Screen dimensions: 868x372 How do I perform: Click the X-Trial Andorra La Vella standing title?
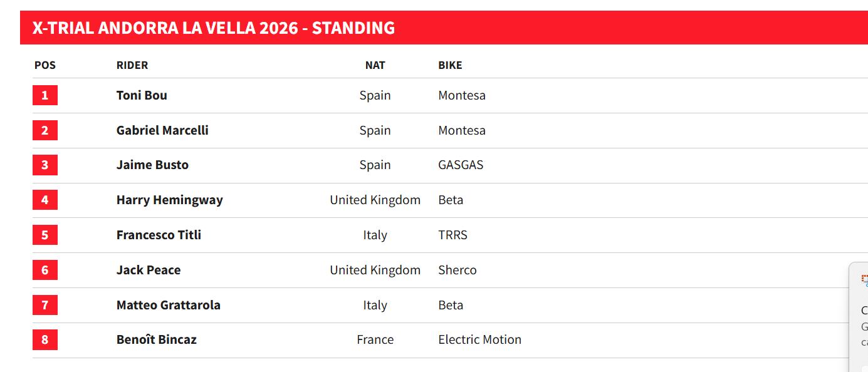tap(214, 28)
